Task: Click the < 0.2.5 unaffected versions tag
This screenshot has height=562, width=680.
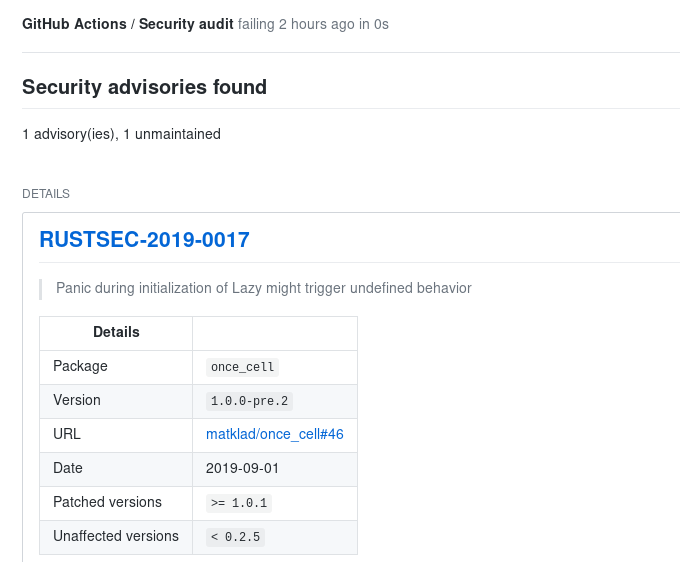Action: click(235, 537)
